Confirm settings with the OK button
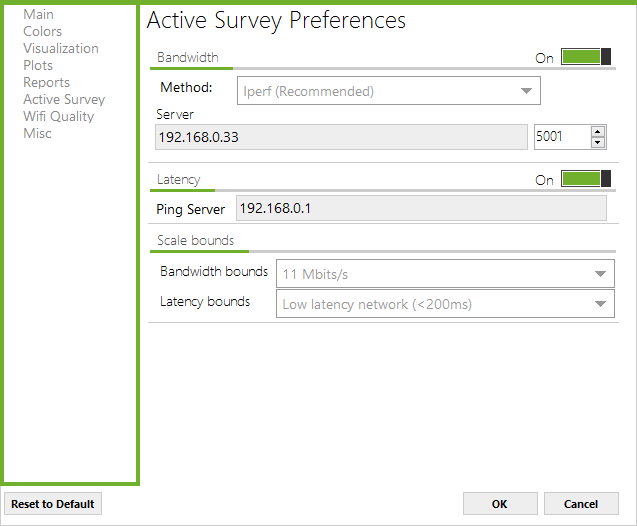Screen dimensions: 637x526 pyautogui.click(x=500, y=504)
